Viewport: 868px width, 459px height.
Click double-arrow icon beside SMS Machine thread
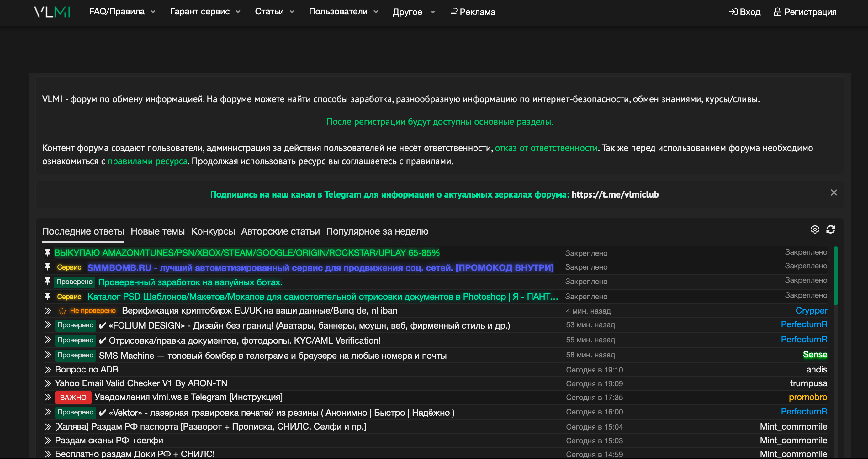[48, 355]
